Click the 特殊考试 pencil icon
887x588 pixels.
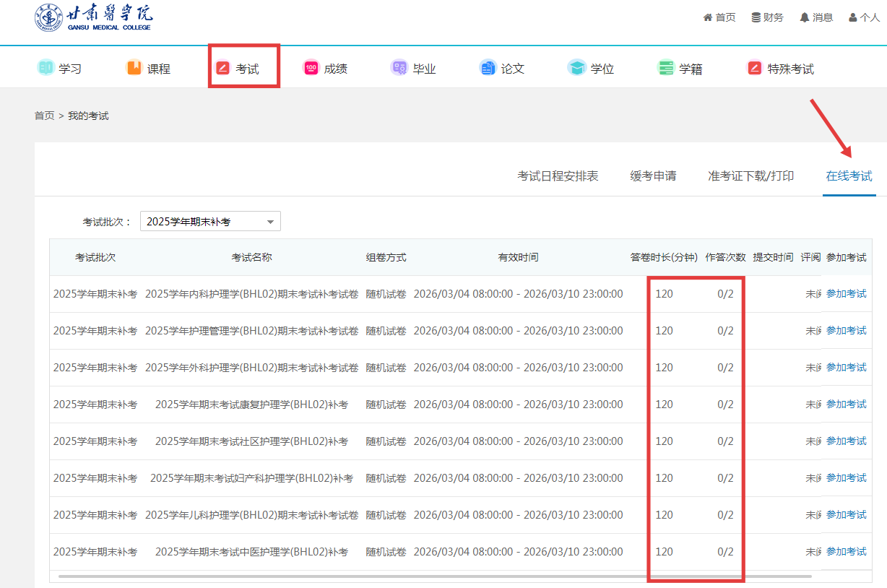coord(754,68)
